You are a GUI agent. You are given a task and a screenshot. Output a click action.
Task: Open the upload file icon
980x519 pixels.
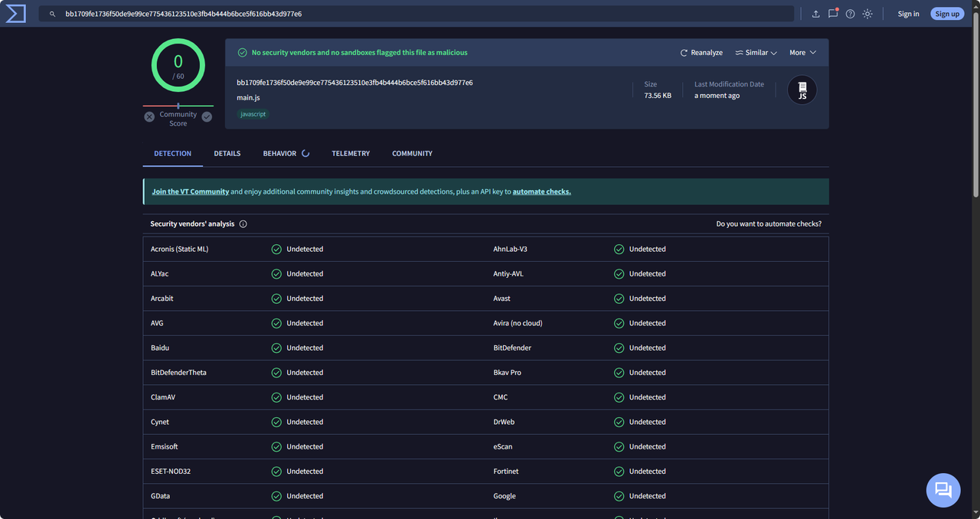(815, 14)
